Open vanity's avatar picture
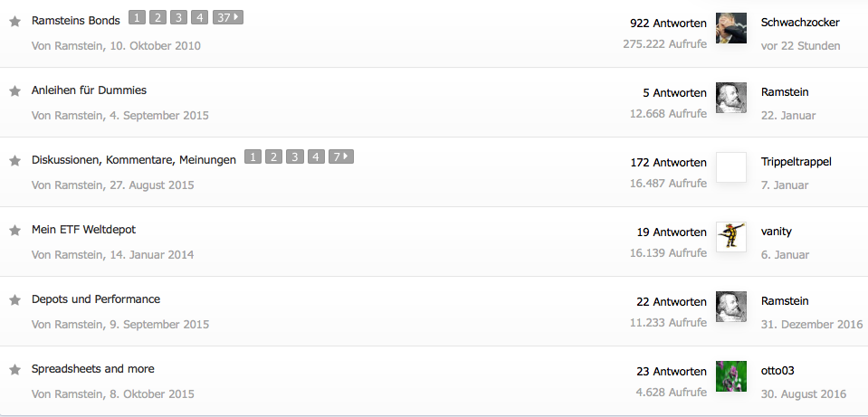 click(730, 237)
